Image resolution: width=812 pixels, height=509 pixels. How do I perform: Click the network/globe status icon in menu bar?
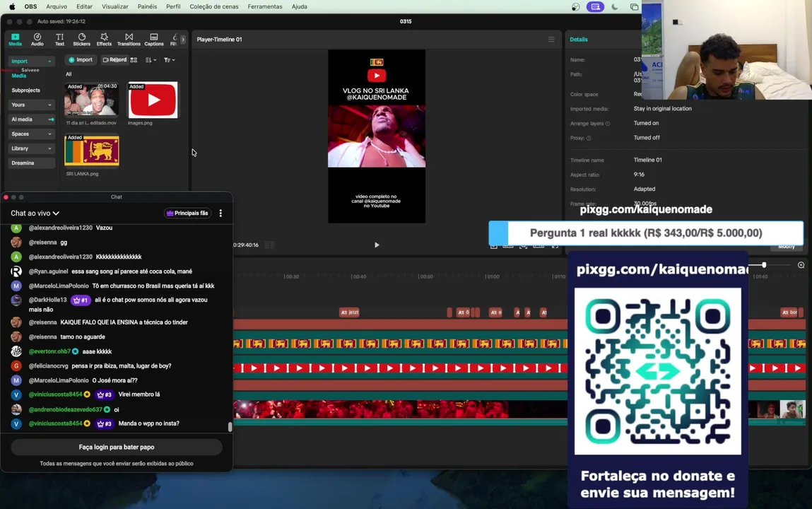point(576,7)
